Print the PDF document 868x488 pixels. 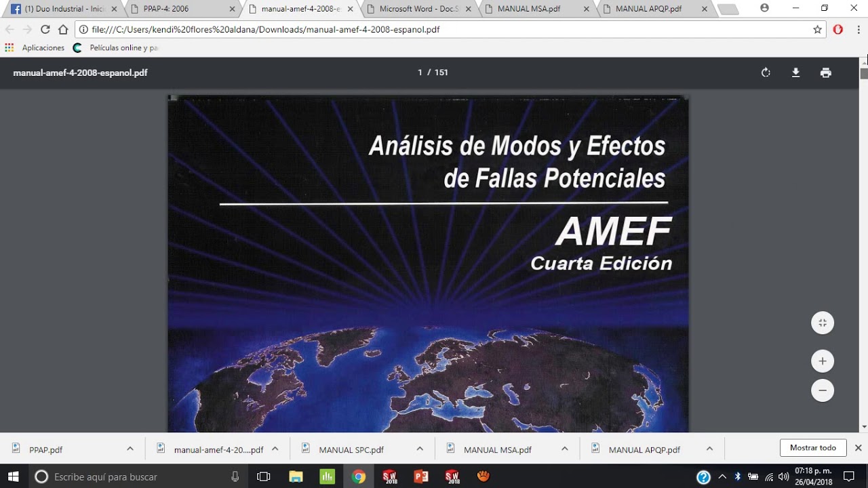(825, 73)
